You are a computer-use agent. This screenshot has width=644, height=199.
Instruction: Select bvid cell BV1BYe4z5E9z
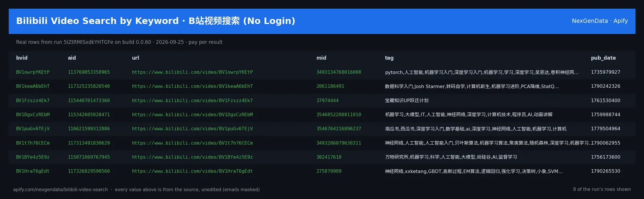pos(33,157)
